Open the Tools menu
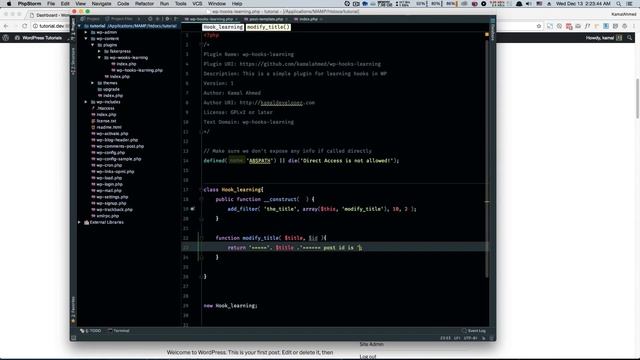640x360 pixels. pyautogui.click(x=180, y=4)
